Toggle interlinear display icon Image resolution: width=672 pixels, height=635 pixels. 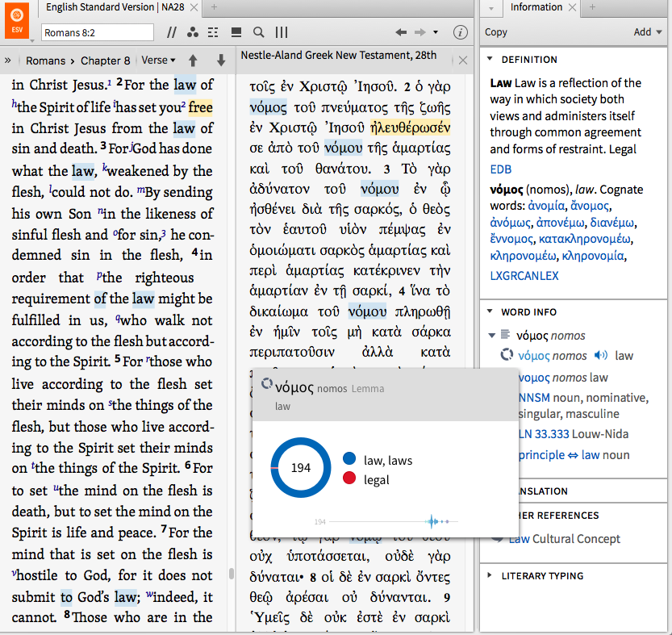213,32
